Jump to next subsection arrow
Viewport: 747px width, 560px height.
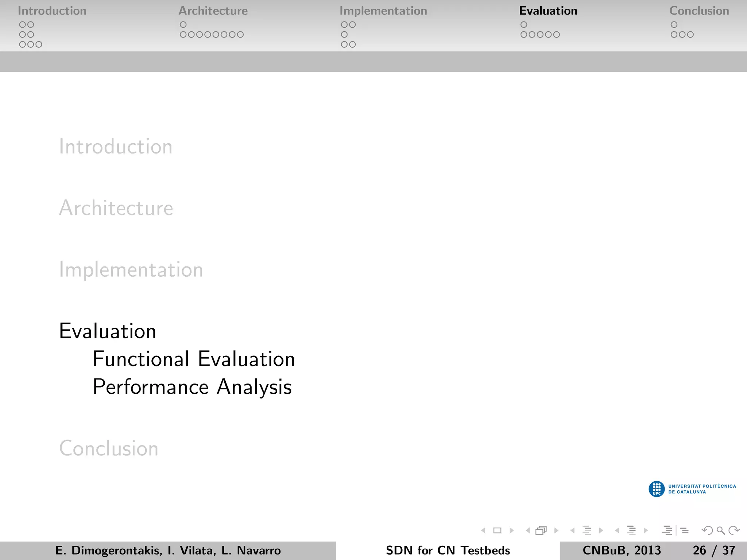[601, 530]
